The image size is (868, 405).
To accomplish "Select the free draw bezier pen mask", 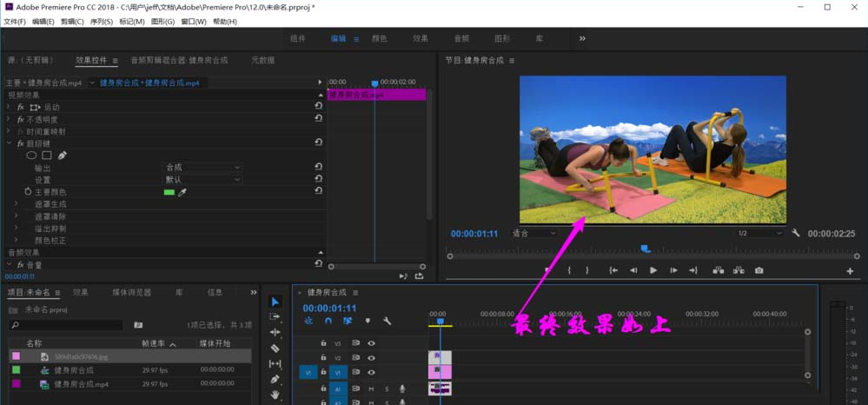I will point(63,156).
